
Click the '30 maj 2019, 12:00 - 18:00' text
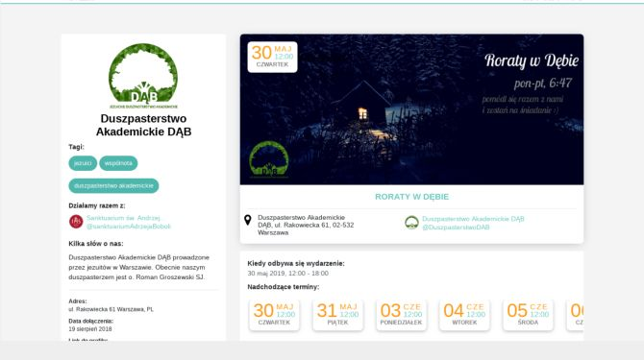point(288,274)
